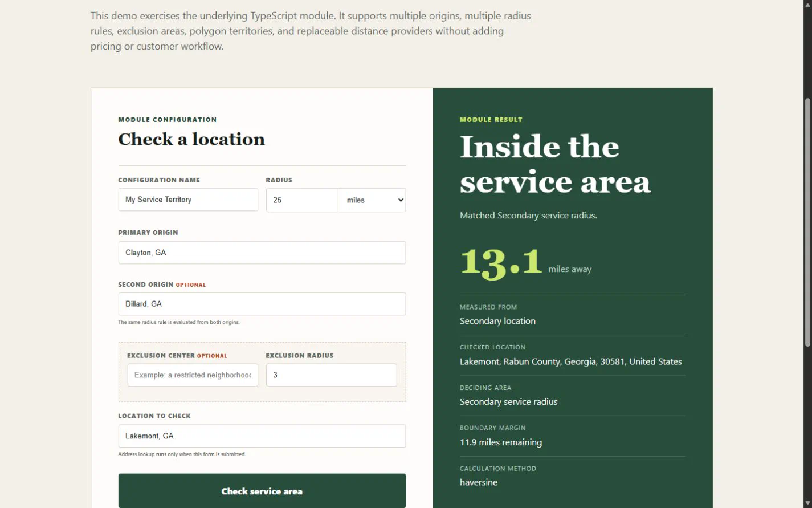The image size is (812, 508).
Task: Click the 'MEASURED FROM' label
Action: pyautogui.click(x=488, y=307)
